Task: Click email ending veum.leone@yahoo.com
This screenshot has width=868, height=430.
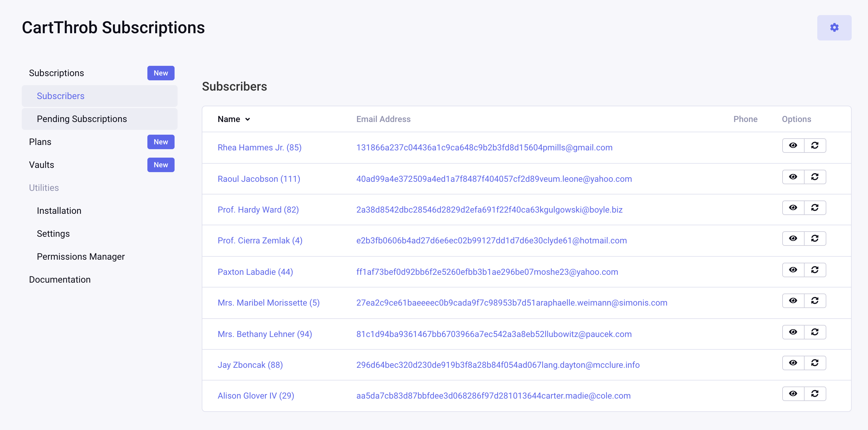Action: click(494, 179)
